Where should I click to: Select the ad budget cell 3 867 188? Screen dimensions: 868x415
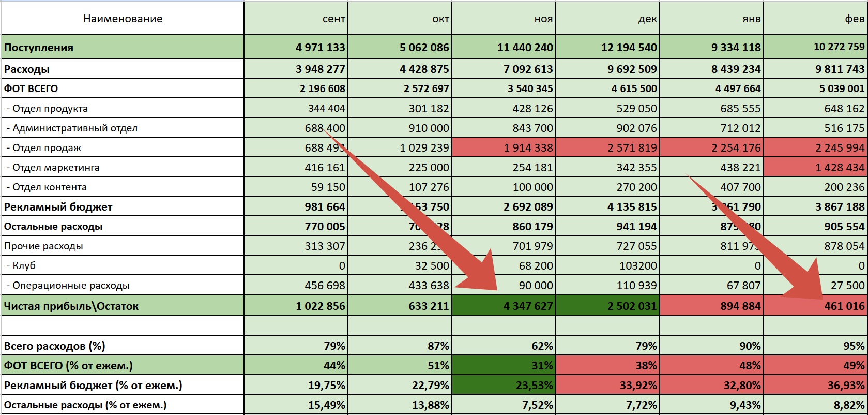(816, 206)
